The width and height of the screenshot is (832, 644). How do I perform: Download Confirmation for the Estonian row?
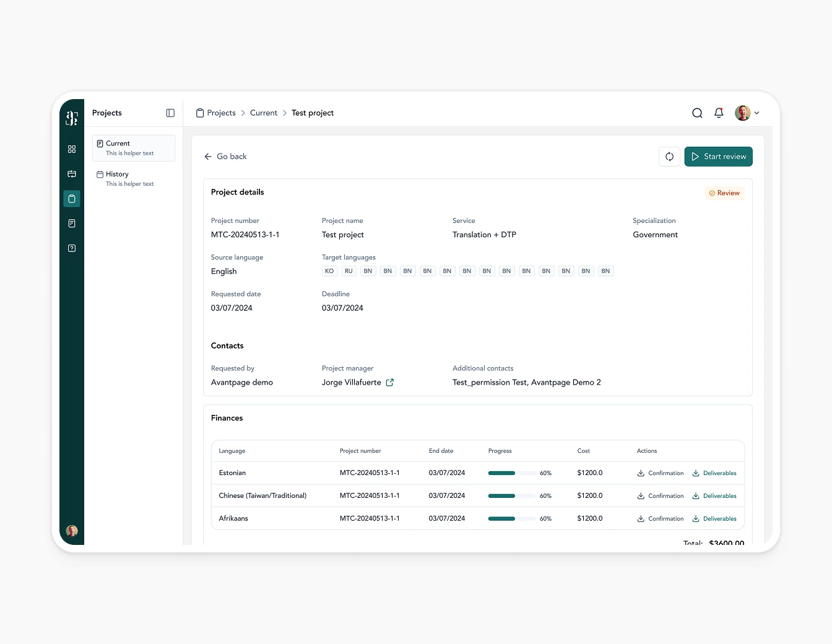[660, 472]
